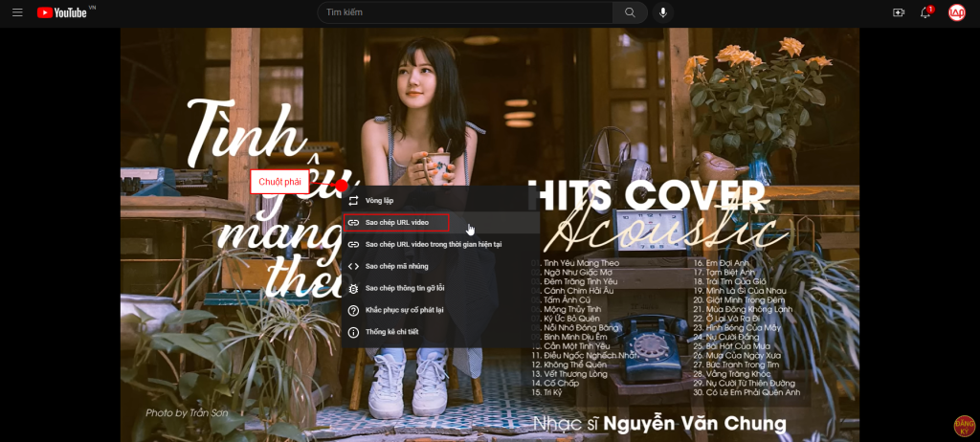Click the Đăng ký watermark badge

point(964,426)
